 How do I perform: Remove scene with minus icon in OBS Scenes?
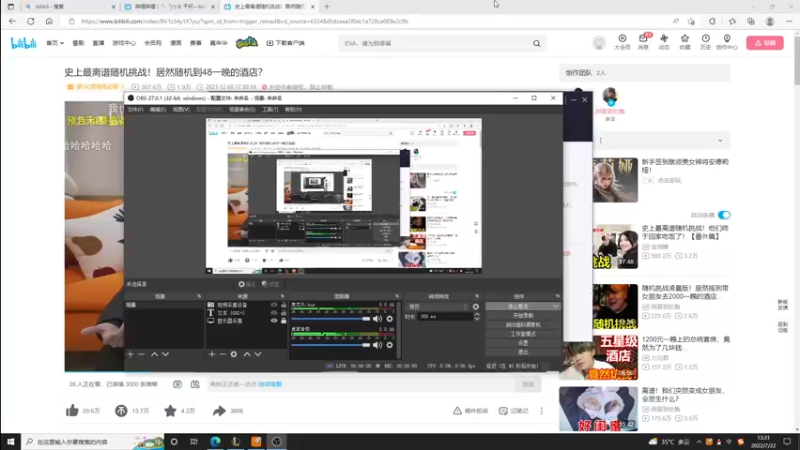click(141, 354)
